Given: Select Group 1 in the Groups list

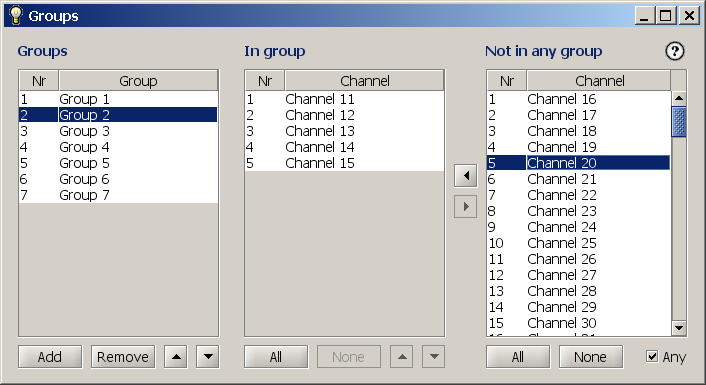Looking at the screenshot, I should click(118, 99).
